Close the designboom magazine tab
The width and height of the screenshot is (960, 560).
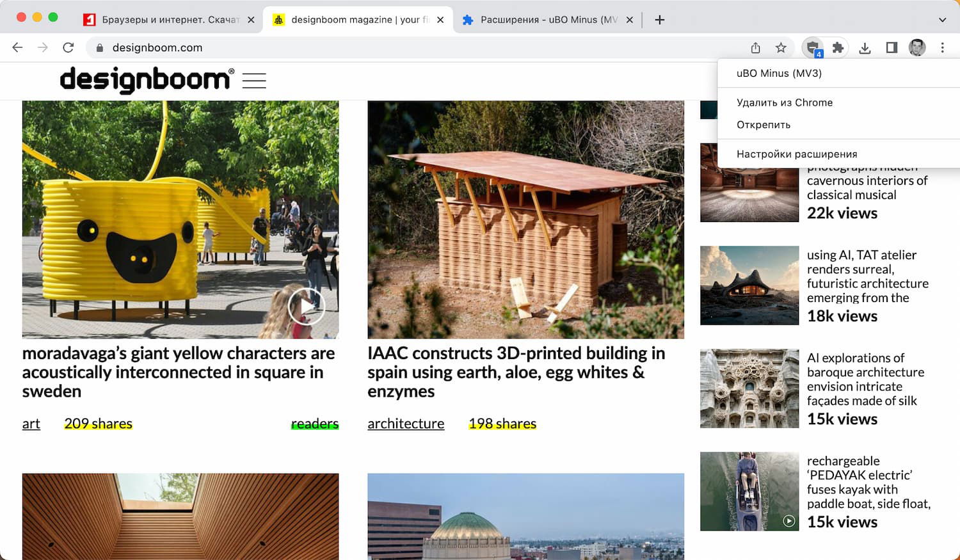[x=440, y=20]
